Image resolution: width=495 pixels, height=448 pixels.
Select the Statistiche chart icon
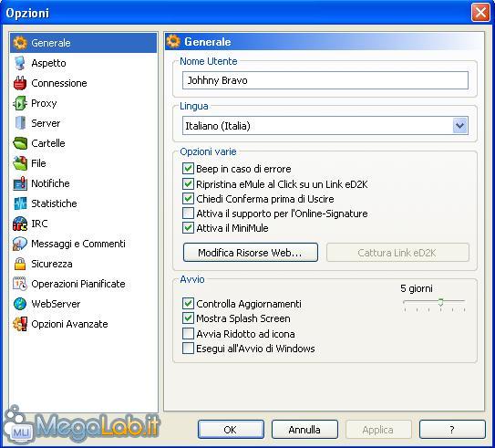(x=20, y=203)
